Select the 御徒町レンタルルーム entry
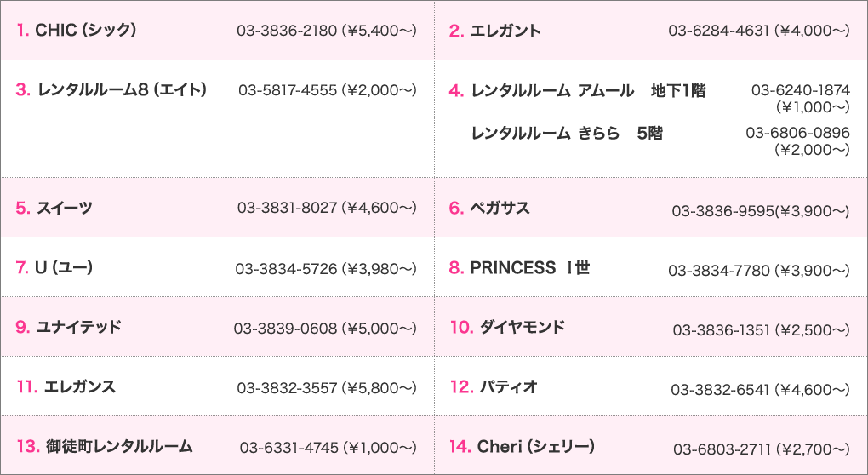The height and width of the screenshot is (475, 868). [119, 446]
